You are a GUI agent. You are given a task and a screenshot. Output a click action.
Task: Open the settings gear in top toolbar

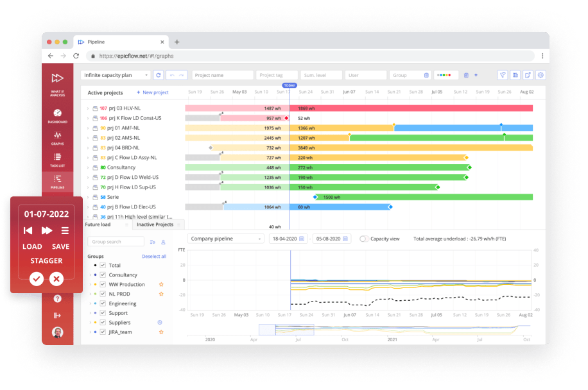tap(540, 75)
